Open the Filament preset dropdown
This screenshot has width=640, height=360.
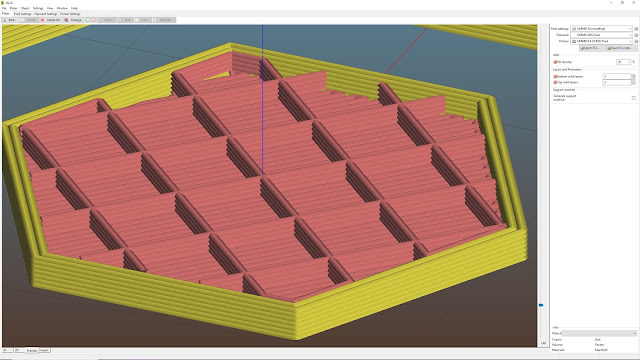tap(602, 35)
